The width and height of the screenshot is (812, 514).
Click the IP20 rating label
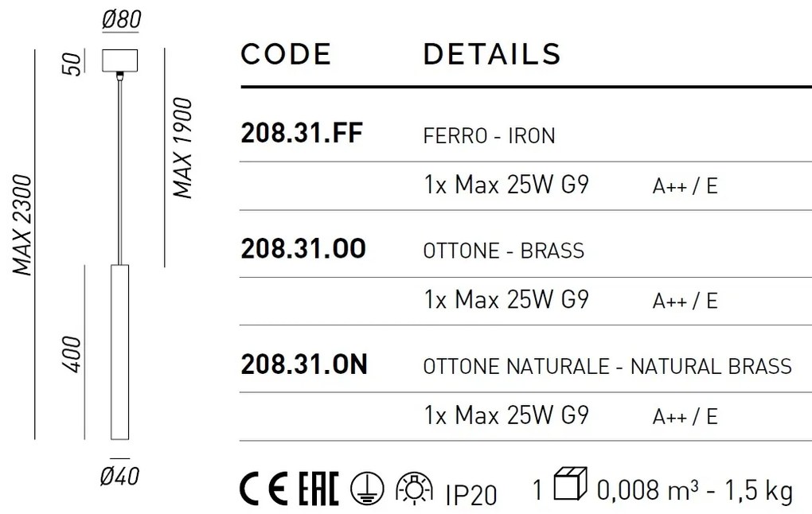470,495
